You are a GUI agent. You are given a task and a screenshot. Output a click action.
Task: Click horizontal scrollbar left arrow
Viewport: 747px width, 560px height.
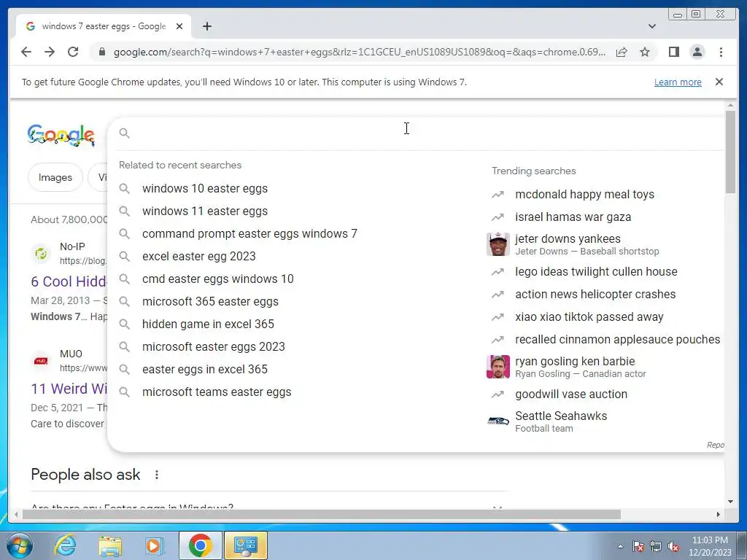point(16,514)
